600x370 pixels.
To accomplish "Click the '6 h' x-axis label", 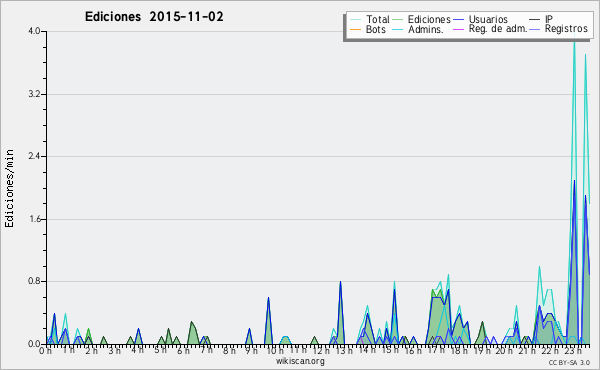I will pos(183,350).
